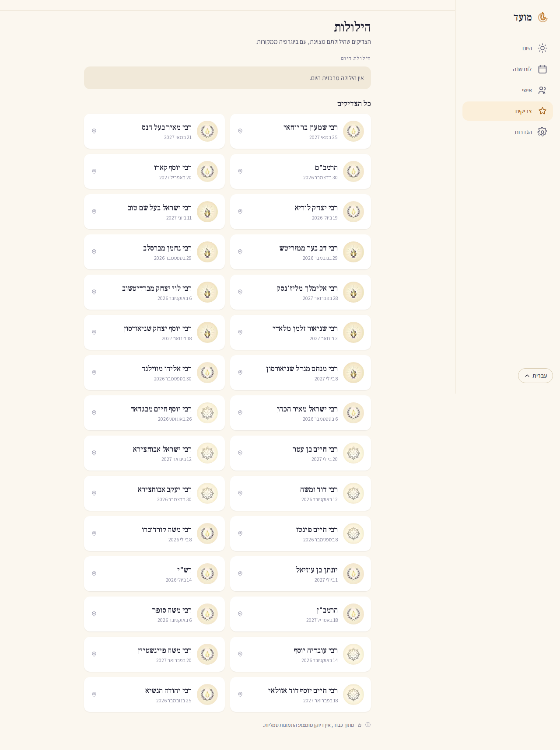560x750 pixels.
Task: Click רבי חיים בן עטר star avatar
Action: coord(353,453)
